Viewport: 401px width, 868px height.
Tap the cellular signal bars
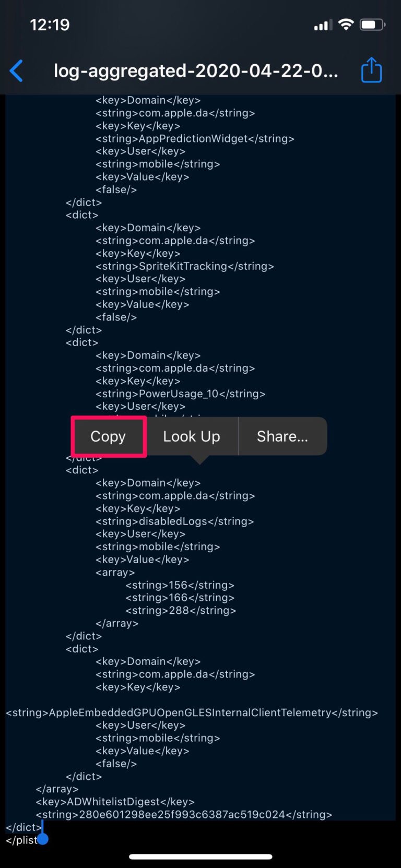pos(323,25)
